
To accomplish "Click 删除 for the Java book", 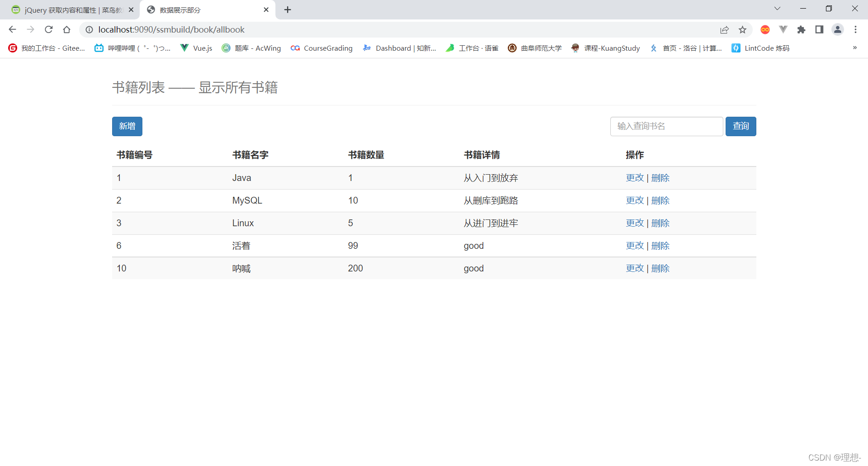I will coord(660,178).
